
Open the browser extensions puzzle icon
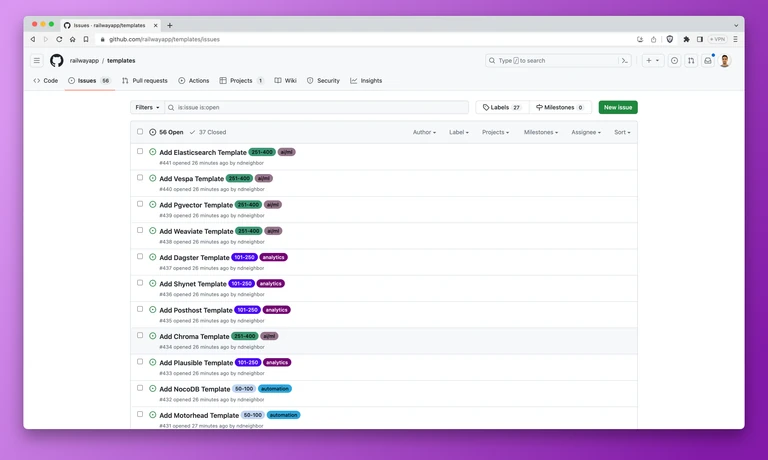[686, 39]
